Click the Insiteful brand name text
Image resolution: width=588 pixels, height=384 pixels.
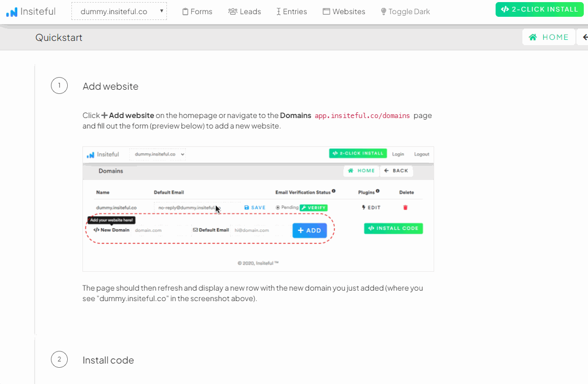coord(38,12)
